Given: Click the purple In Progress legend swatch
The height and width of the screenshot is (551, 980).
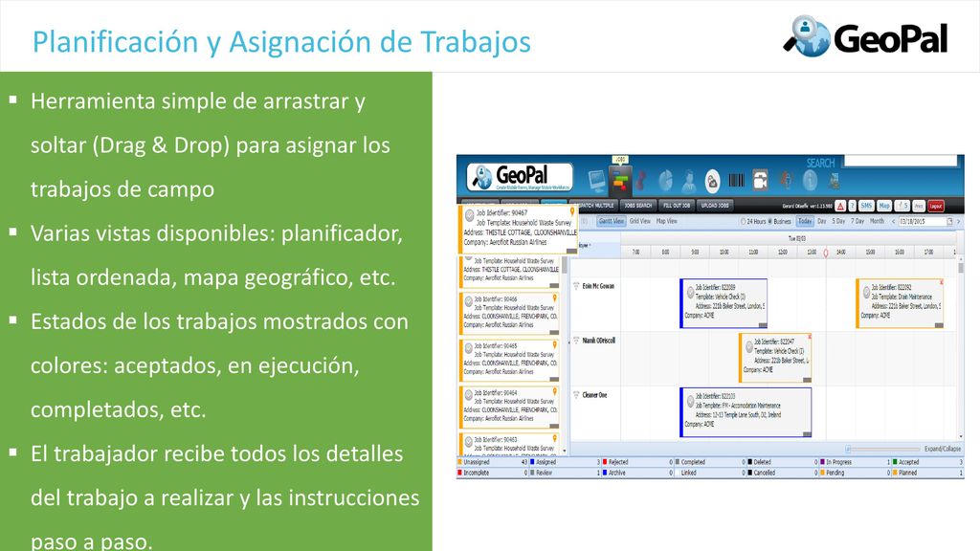Looking at the screenshot, I should 822,462.
